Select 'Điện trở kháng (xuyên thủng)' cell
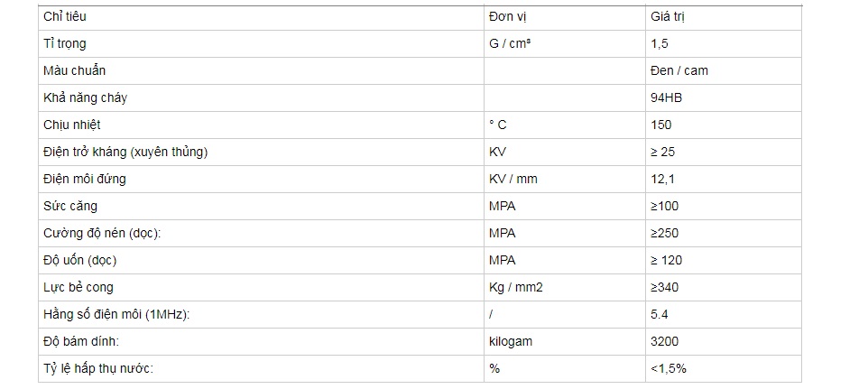The image size is (868, 389). [125, 152]
